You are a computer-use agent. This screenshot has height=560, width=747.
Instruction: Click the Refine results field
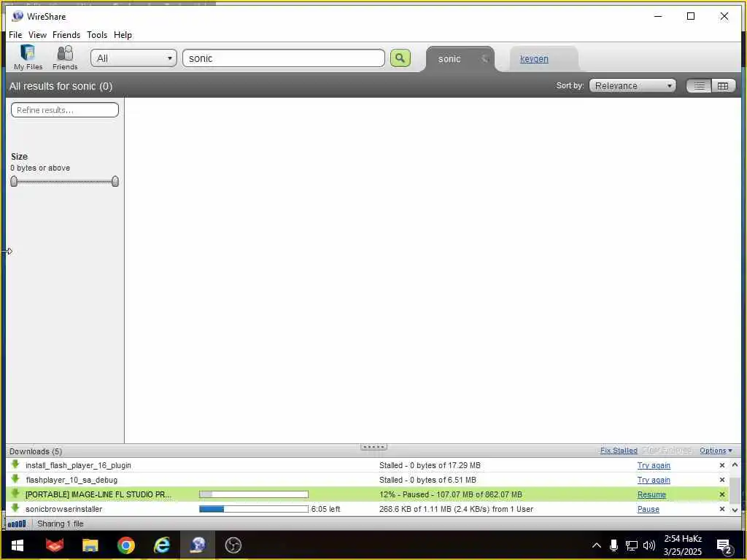coord(65,110)
